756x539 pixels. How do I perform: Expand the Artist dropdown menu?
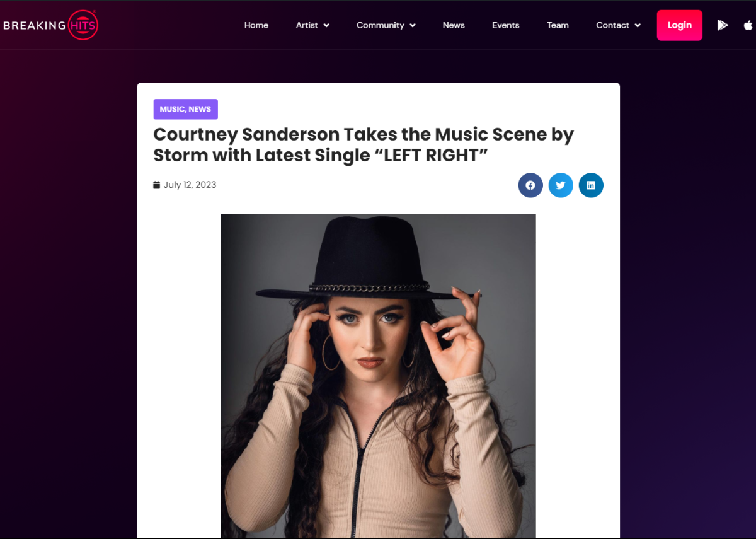[x=312, y=25]
